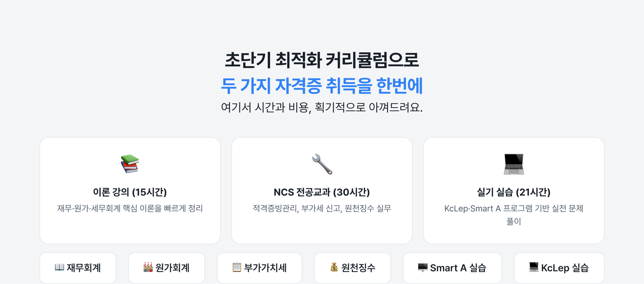
Task: Click the wrench icon for NCS
Action: 322,164
